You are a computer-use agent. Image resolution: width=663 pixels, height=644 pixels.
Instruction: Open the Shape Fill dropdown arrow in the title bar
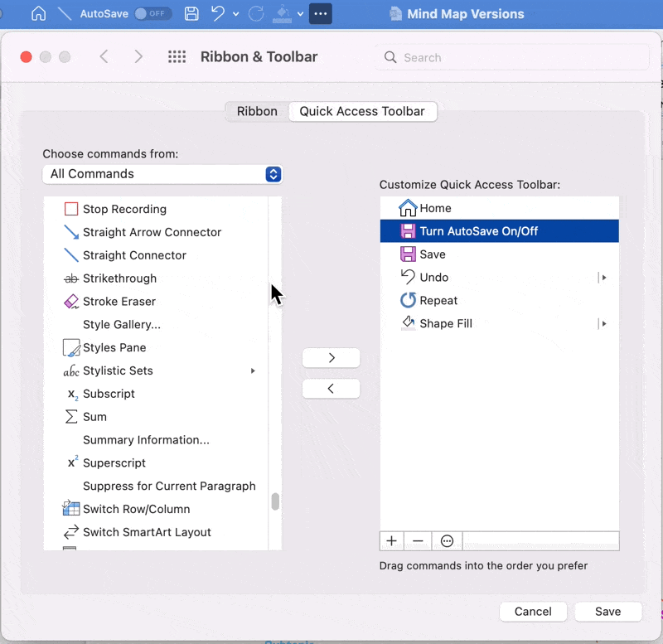tap(300, 14)
